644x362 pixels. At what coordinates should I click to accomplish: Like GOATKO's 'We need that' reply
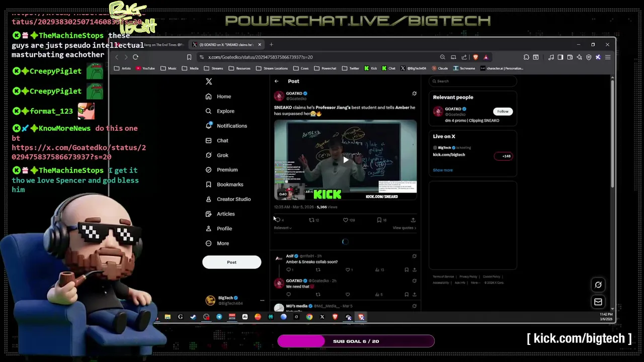[348, 294]
